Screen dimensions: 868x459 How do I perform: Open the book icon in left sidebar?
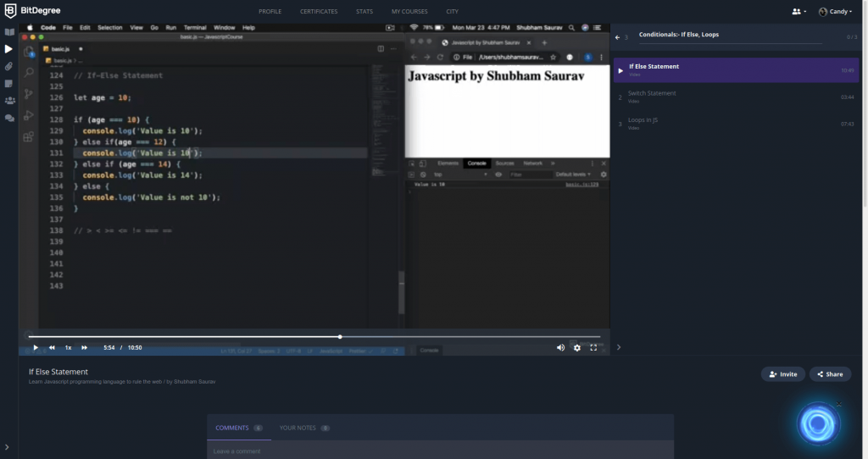pos(9,32)
